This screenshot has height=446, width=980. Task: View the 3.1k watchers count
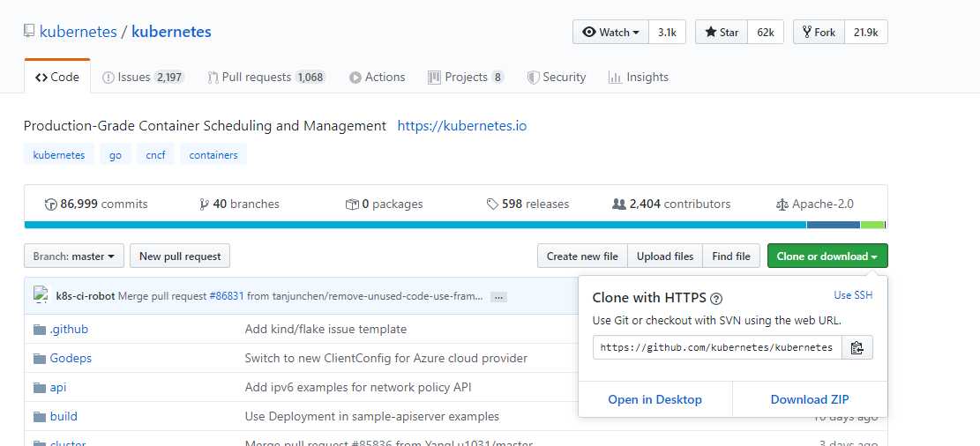click(x=667, y=32)
